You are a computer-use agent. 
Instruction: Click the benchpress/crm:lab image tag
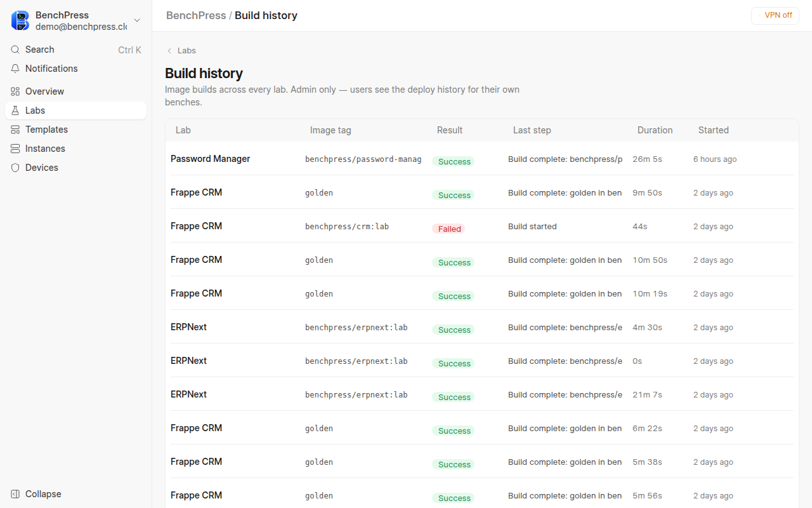pyautogui.click(x=347, y=227)
